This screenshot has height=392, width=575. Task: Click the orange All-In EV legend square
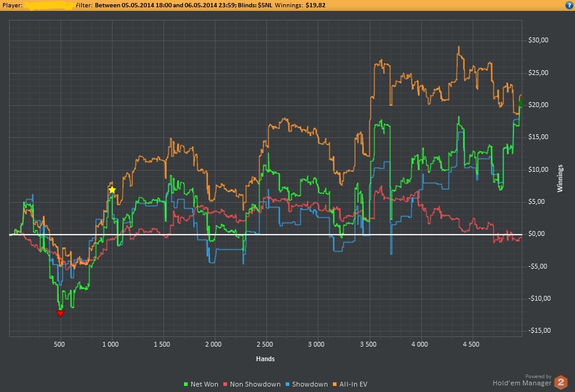[x=335, y=384]
